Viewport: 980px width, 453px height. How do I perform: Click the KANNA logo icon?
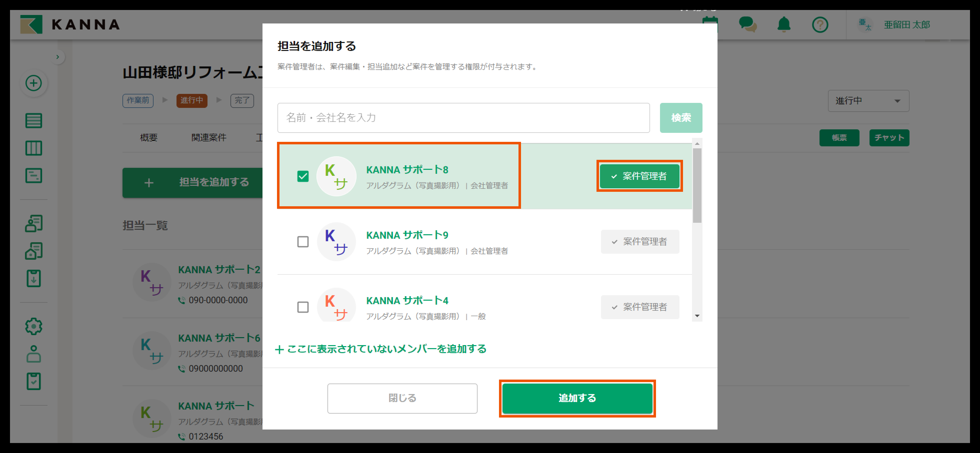pos(31,24)
